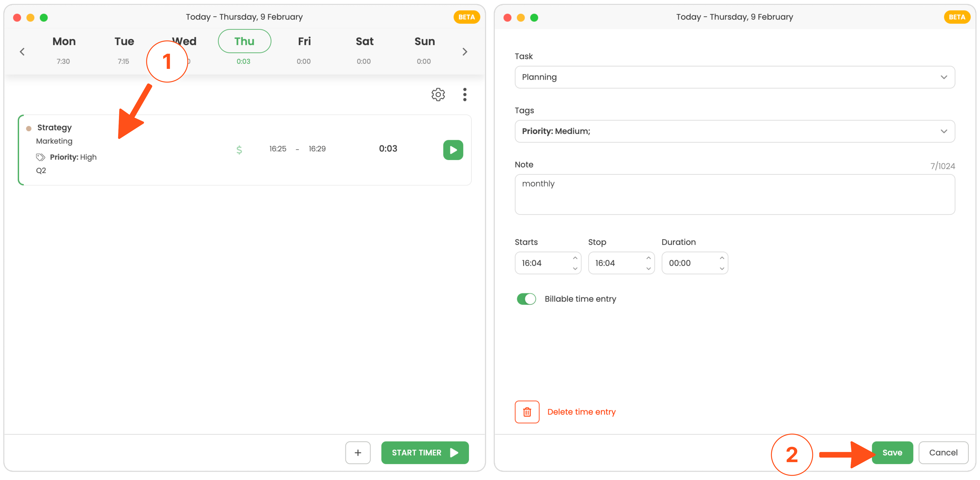980x480 pixels.
Task: Toggle Billable time entry switch
Action: click(x=526, y=299)
